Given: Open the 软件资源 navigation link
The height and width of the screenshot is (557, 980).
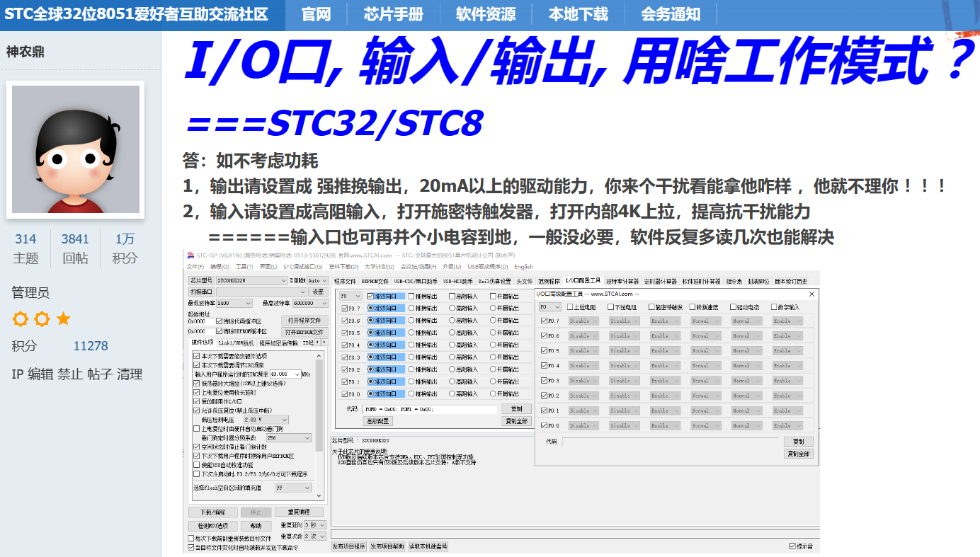Looking at the screenshot, I should pyautogui.click(x=486, y=15).
